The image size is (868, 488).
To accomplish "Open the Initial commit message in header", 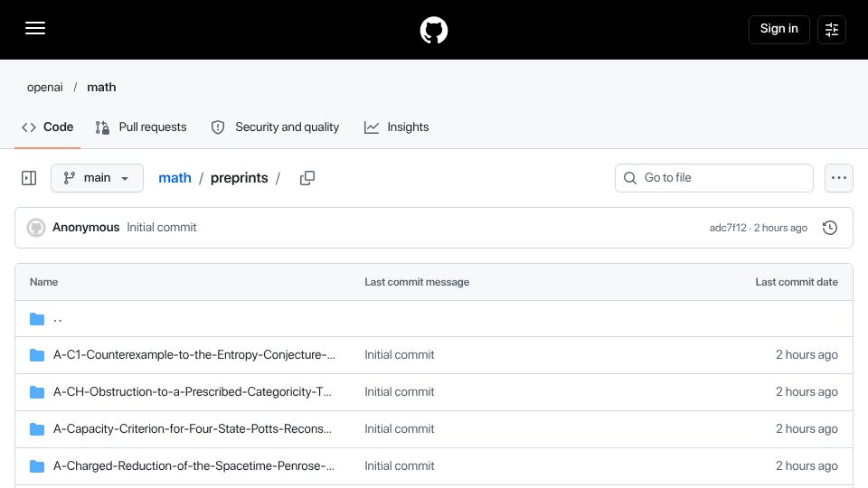I will [x=162, y=228].
